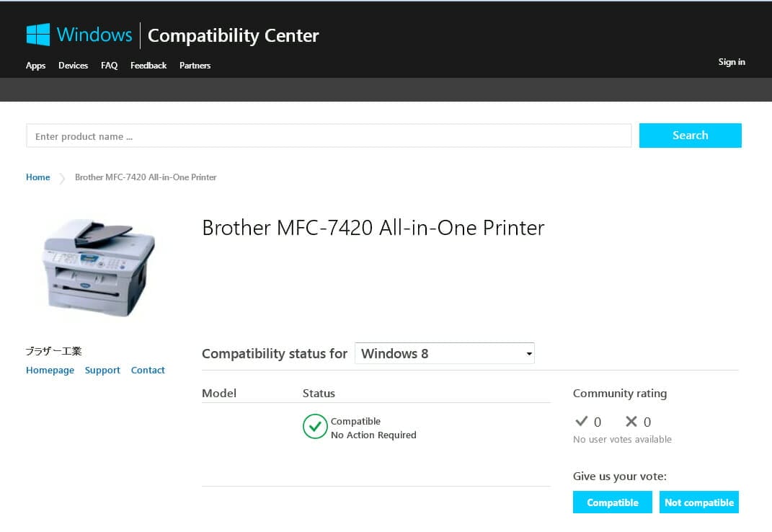Screen dimensions: 772x532
Task: Click the Sign in link
Action: tap(732, 62)
